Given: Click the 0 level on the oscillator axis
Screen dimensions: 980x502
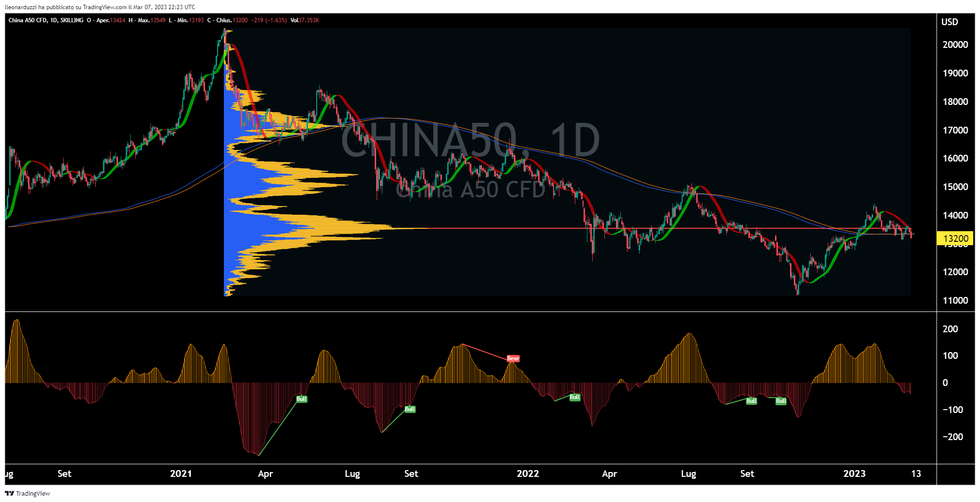Looking at the screenshot, I should pos(945,383).
